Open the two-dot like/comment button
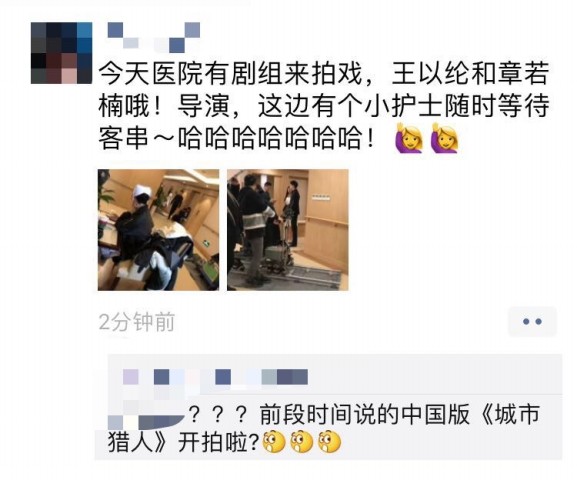Image resolution: width=577 pixels, height=480 pixels. coord(532,321)
